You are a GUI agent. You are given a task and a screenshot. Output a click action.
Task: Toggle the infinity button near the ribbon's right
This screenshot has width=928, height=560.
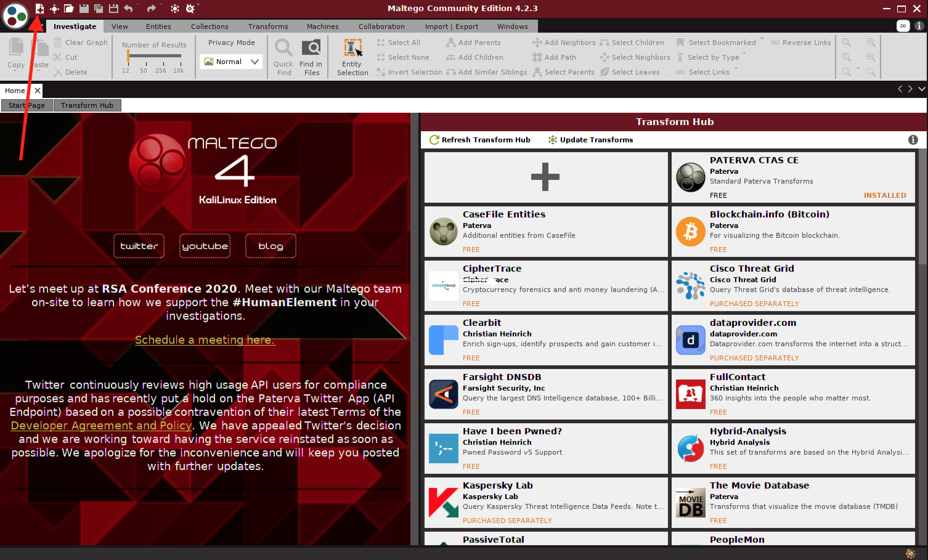pos(903,26)
